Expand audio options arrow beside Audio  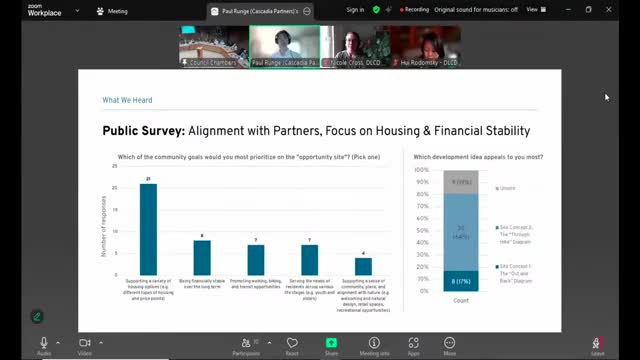click(x=58, y=343)
